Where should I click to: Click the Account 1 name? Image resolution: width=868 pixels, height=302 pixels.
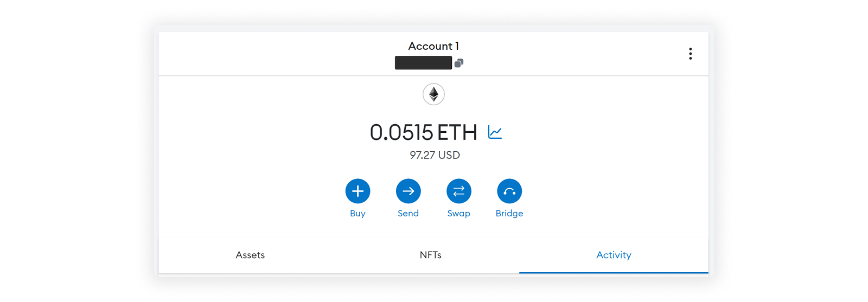pos(433,46)
